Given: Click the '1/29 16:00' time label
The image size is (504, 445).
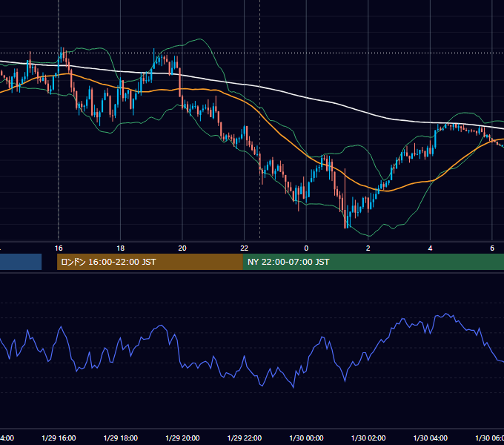Looking at the screenshot, I should click(59, 438).
